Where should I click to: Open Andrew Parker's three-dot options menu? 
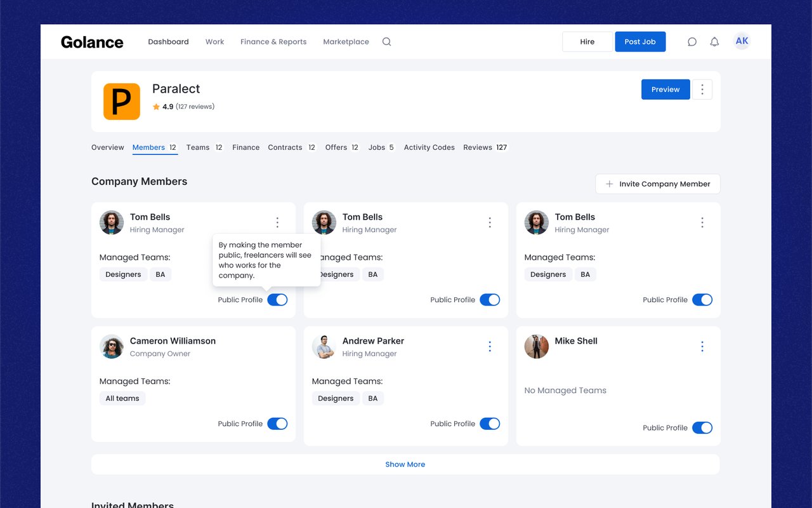click(490, 347)
